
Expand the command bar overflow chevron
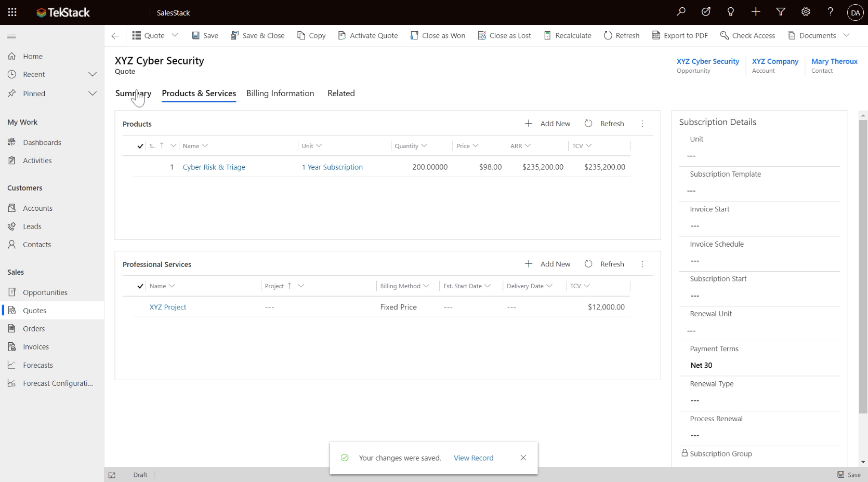(x=846, y=35)
